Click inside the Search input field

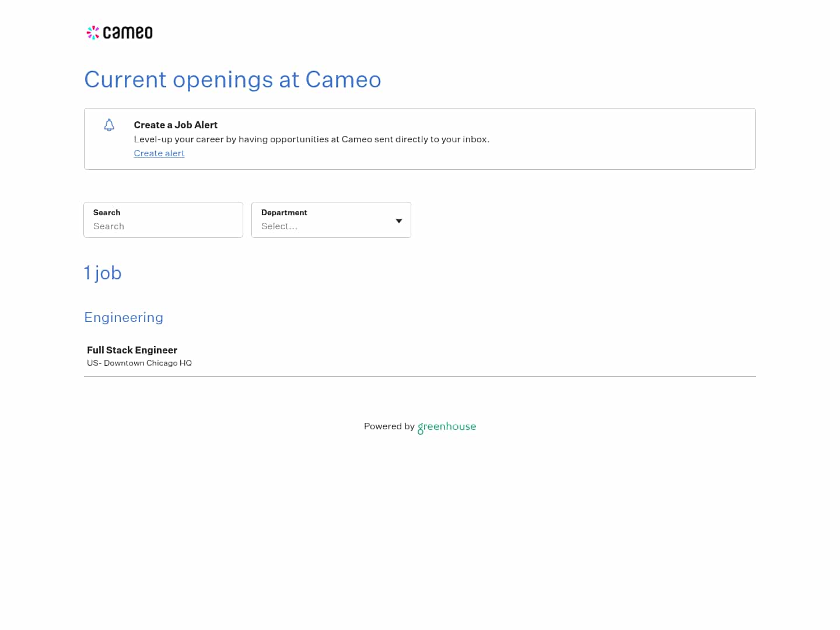point(163,226)
